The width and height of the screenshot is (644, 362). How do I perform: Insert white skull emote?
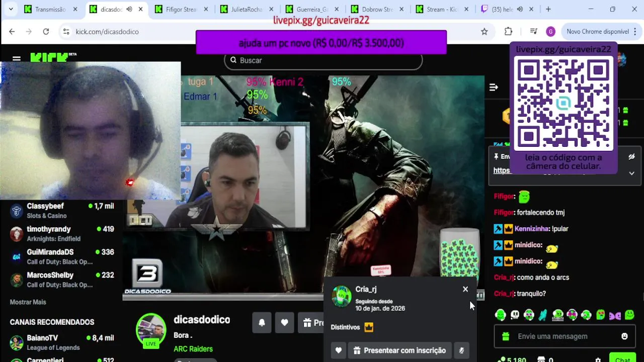click(x=515, y=315)
